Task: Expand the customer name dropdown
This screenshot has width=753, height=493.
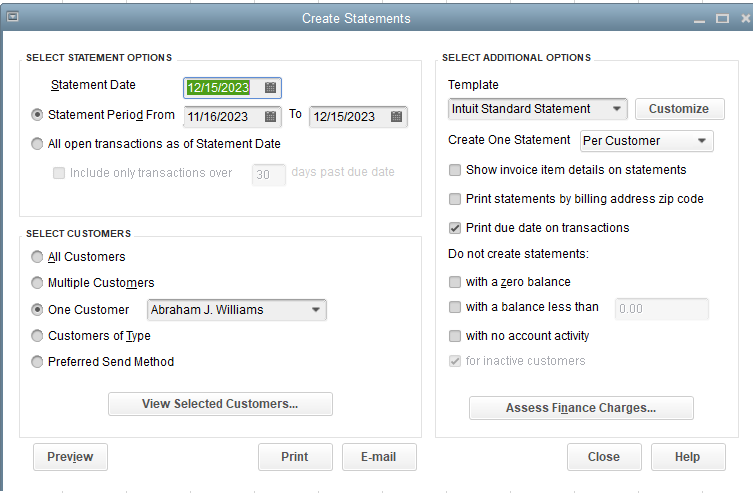Action: pyautogui.click(x=316, y=310)
